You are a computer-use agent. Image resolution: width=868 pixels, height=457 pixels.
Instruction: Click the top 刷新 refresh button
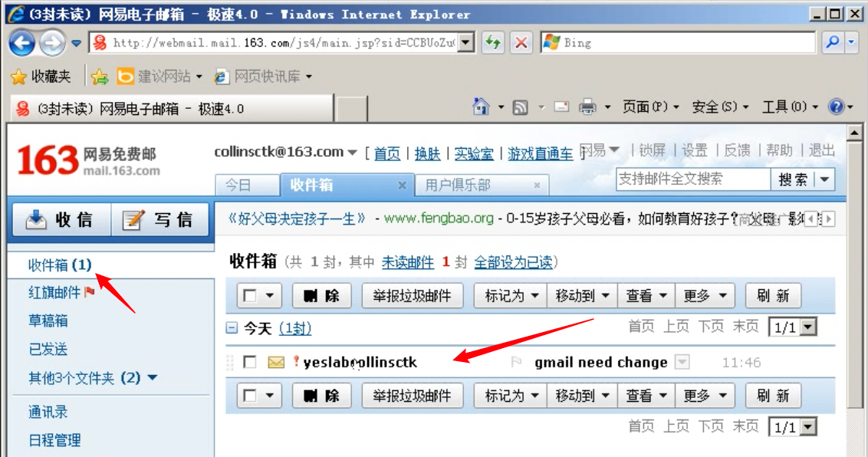coord(773,296)
